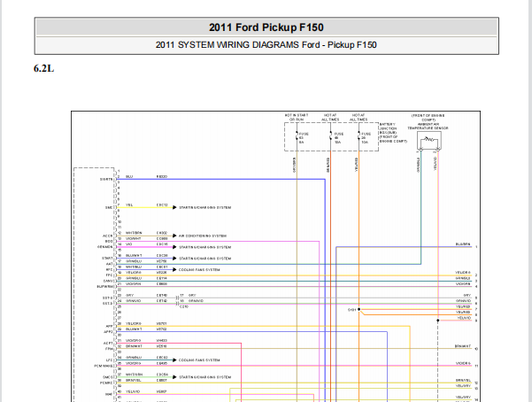Click the 'BRN/WHT' label at right-side terminal 10
This screenshot has width=532, height=402.
click(x=463, y=346)
